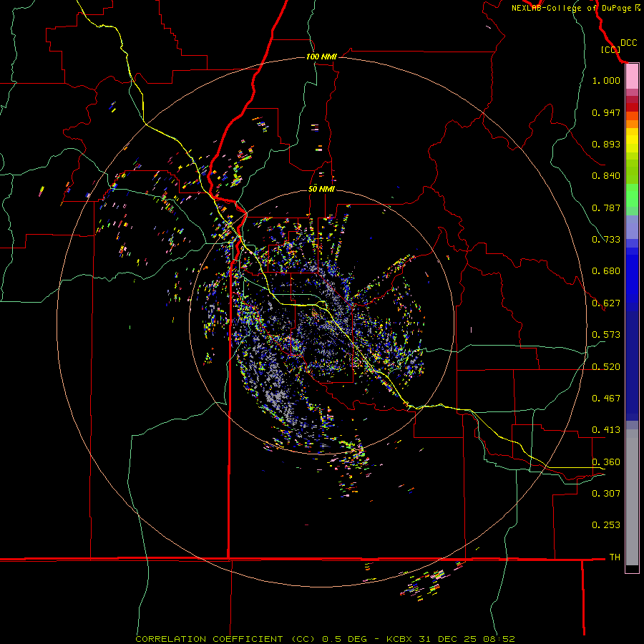Screen dimensions: 644x644
Task: Click the 100 NMI range ring label
Action: coord(321,57)
